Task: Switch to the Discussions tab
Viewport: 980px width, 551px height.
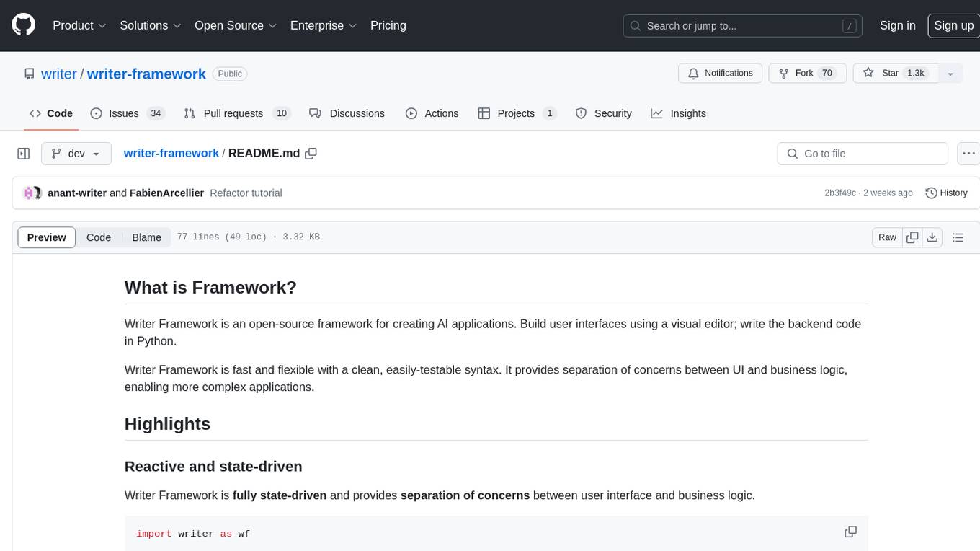Action: pos(347,113)
